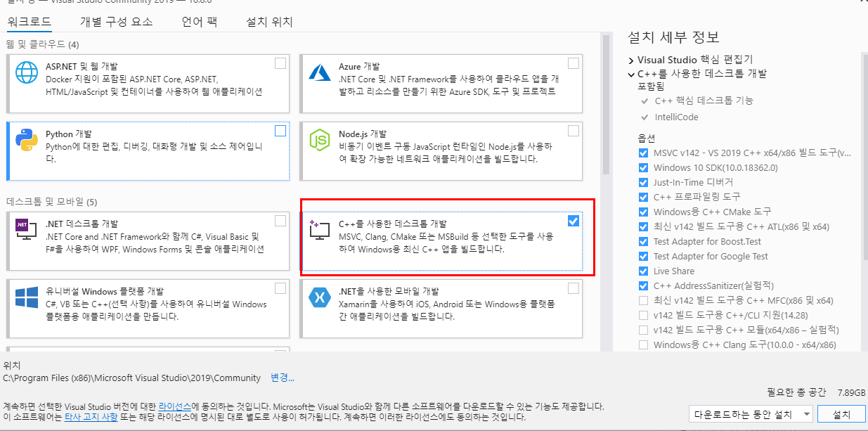The width and height of the screenshot is (868, 431).
Task: Check the Azure 개발 workload checkbox
Action: click(574, 63)
